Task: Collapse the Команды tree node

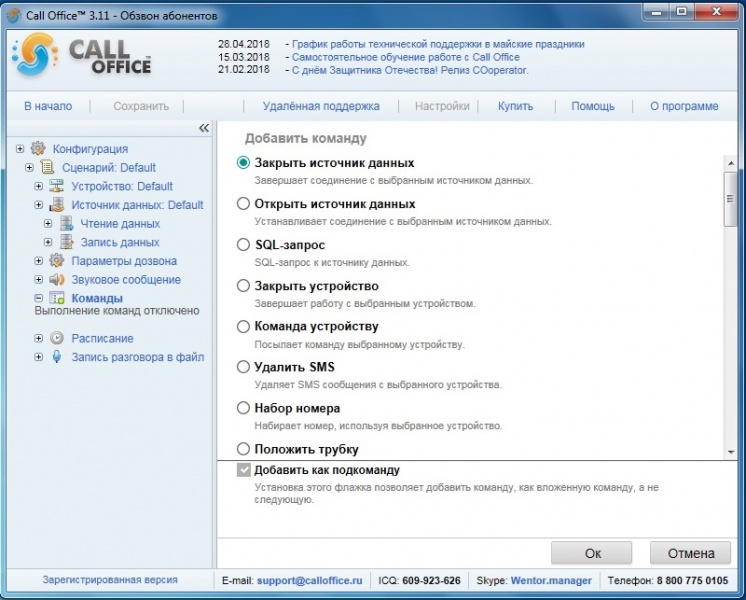Action: tap(39, 298)
